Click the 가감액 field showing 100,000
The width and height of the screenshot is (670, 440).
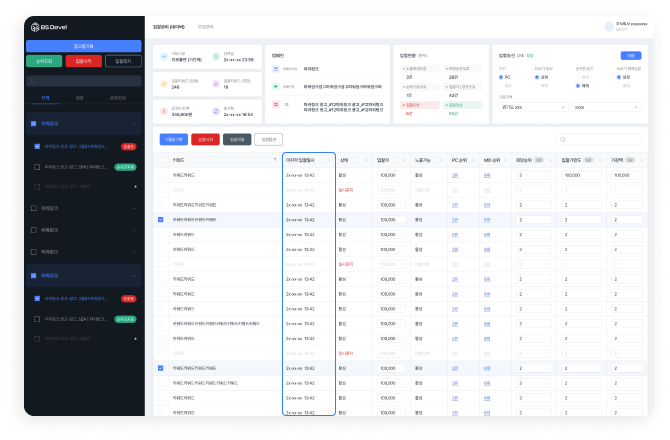[x=626, y=175]
